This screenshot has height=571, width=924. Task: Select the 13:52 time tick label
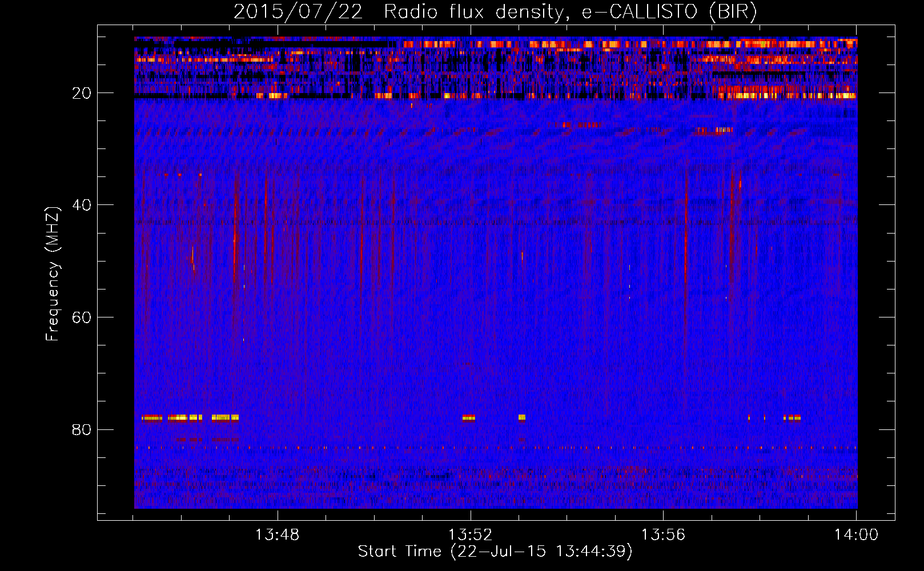[x=471, y=535]
